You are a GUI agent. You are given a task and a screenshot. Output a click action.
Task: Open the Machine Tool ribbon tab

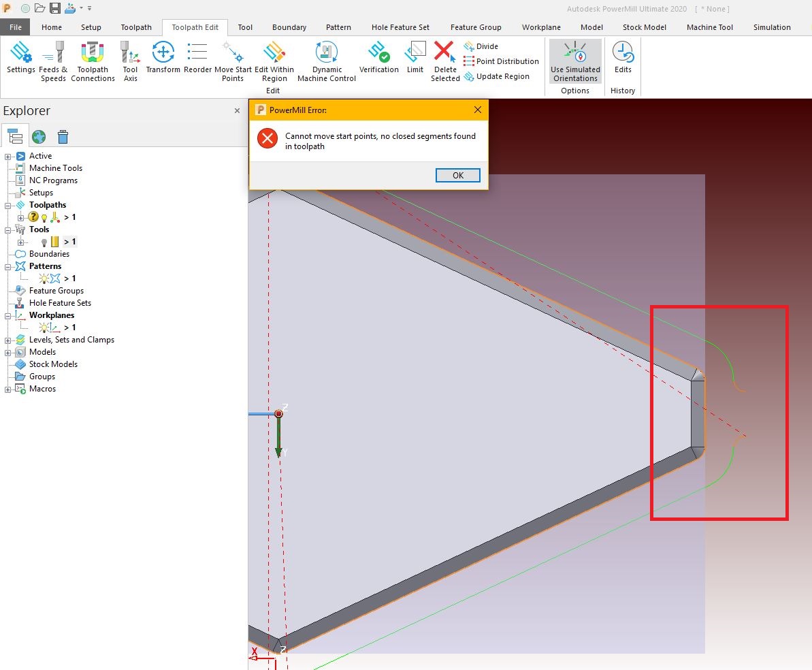[709, 27]
